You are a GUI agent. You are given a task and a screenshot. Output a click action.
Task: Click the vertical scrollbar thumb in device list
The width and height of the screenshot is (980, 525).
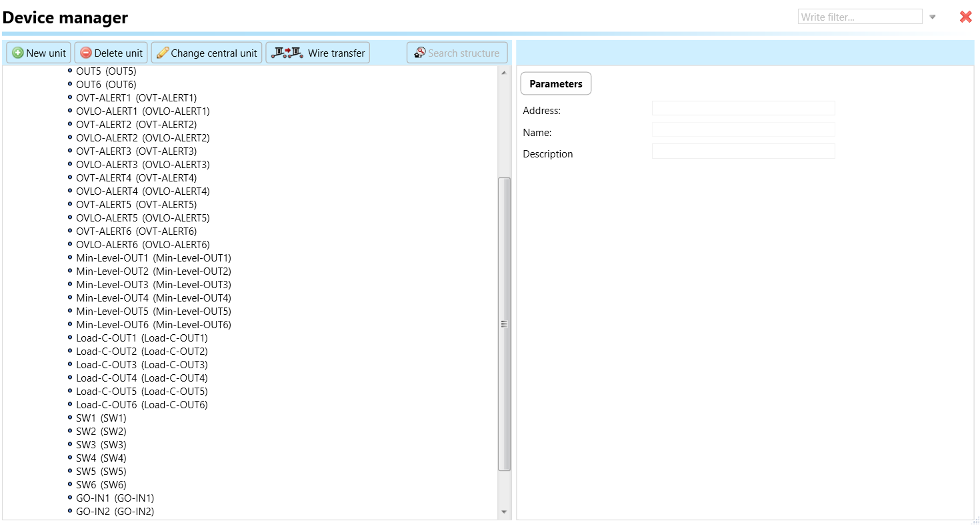504,324
